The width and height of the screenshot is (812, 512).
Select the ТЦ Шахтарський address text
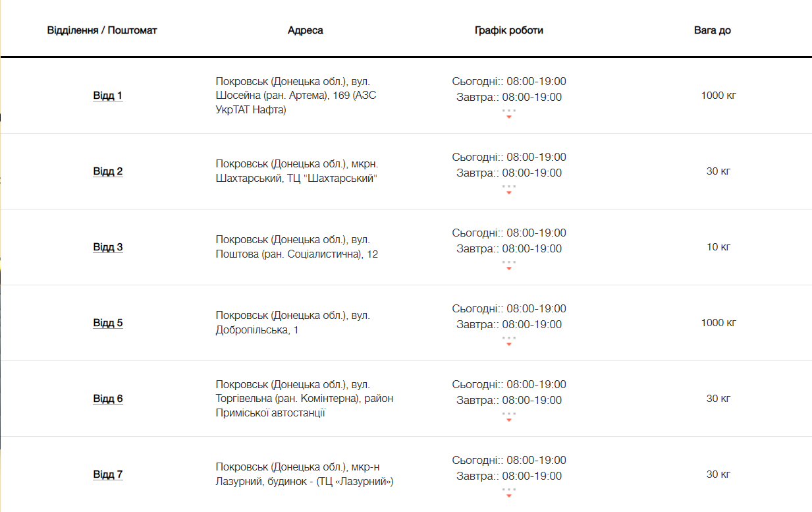pos(297,171)
